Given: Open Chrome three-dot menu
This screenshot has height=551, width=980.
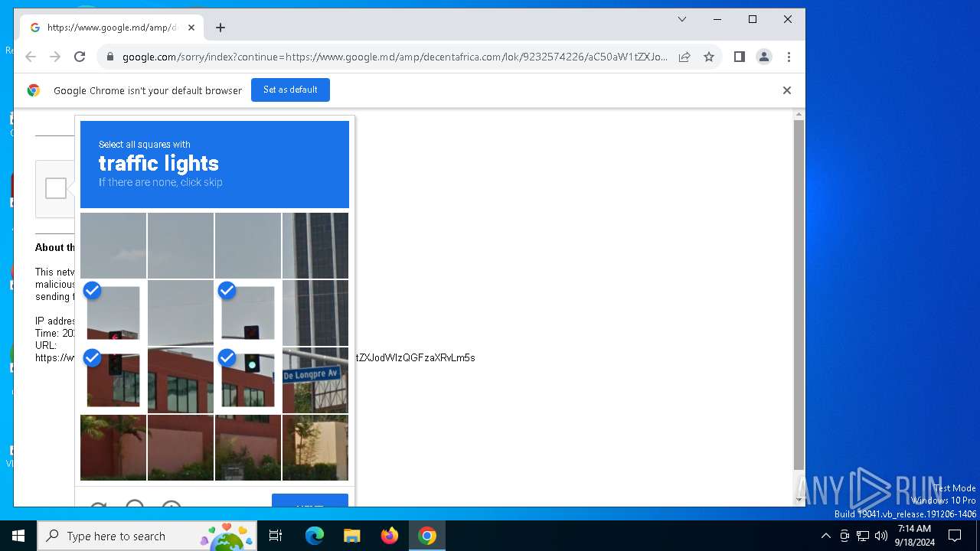Looking at the screenshot, I should [789, 57].
